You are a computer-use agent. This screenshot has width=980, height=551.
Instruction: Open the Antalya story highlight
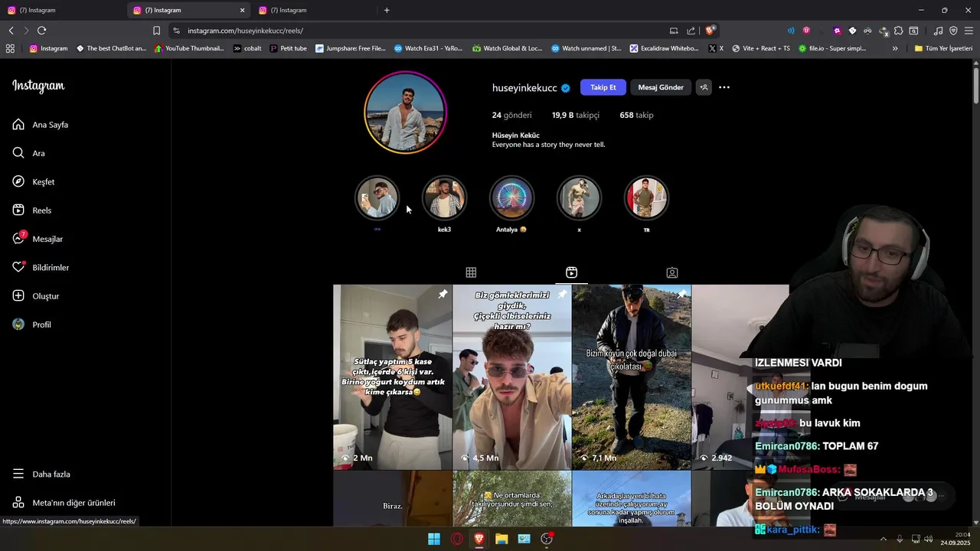[x=511, y=199]
